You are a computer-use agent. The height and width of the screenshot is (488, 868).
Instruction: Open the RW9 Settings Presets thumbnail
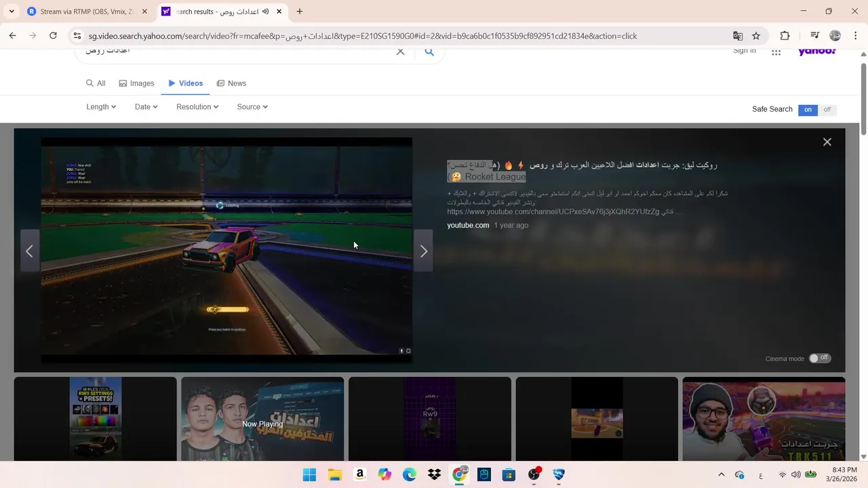(x=96, y=419)
